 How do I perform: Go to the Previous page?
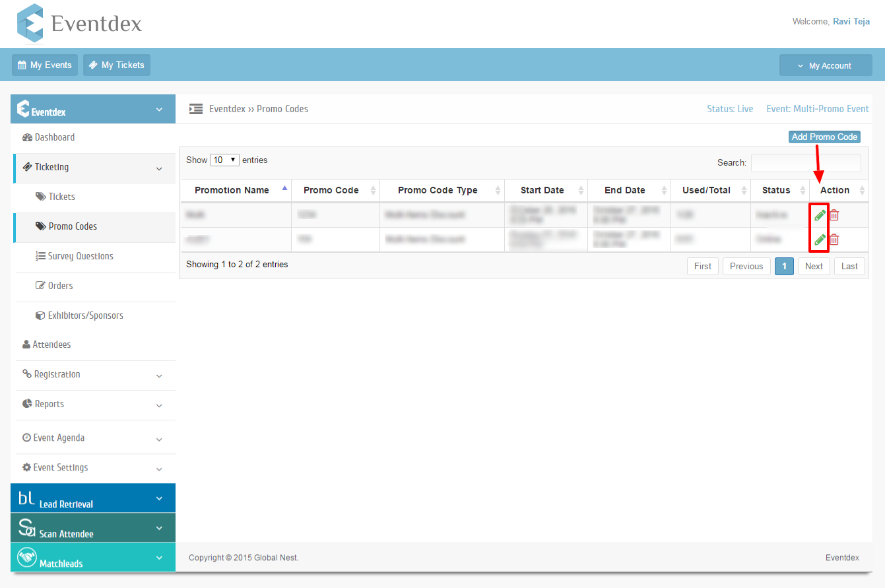[746, 266]
